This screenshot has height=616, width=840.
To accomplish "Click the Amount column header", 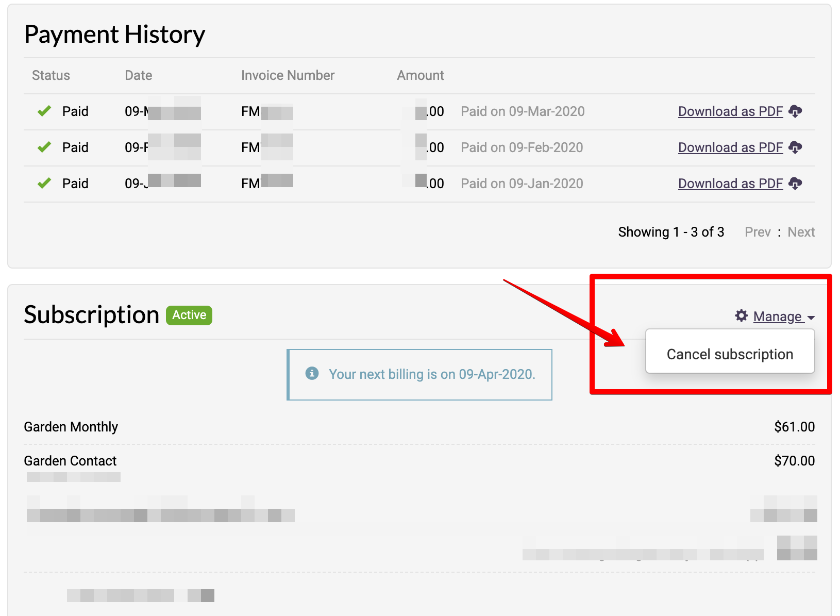I will pos(420,75).
